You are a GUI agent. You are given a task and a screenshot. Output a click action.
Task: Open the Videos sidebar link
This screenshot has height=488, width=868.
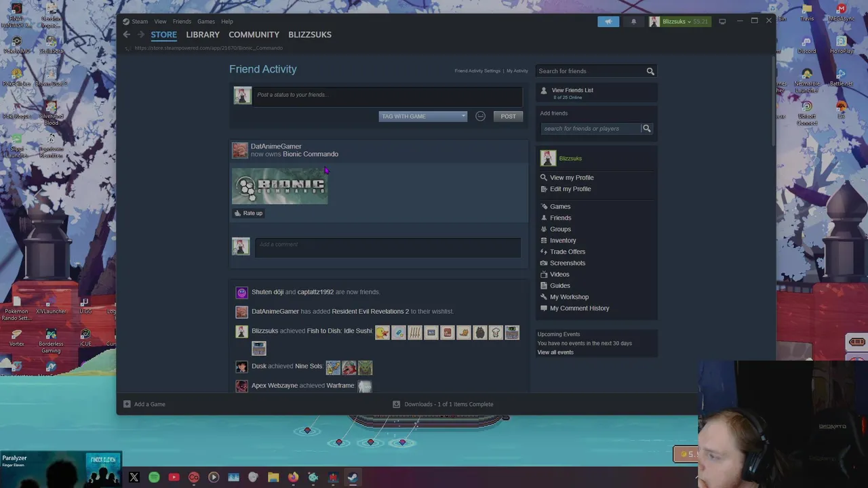pos(559,274)
